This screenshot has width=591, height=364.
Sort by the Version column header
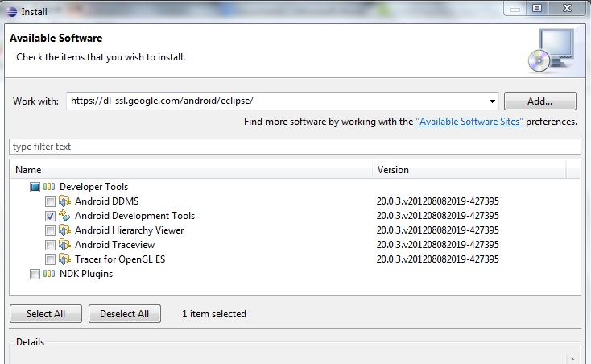(469, 170)
